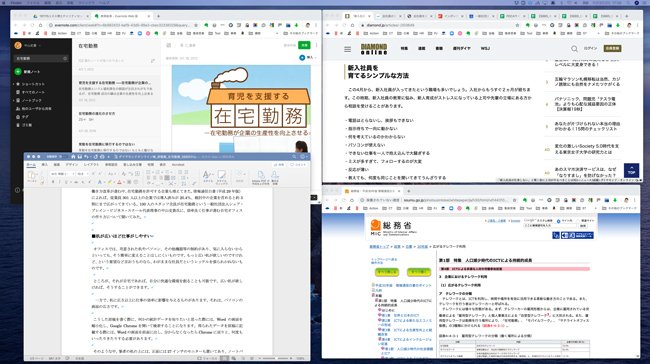
Task: Toggle Underline formatting in Word ribbon
Action: pyautogui.click(x=66, y=182)
